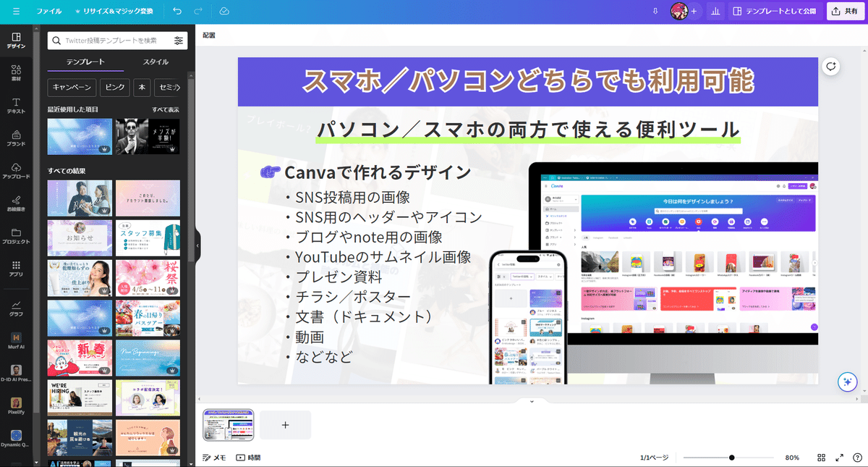This screenshot has width=868, height=467.
Task: Select the キャンペーン filter chip
Action: tap(72, 88)
